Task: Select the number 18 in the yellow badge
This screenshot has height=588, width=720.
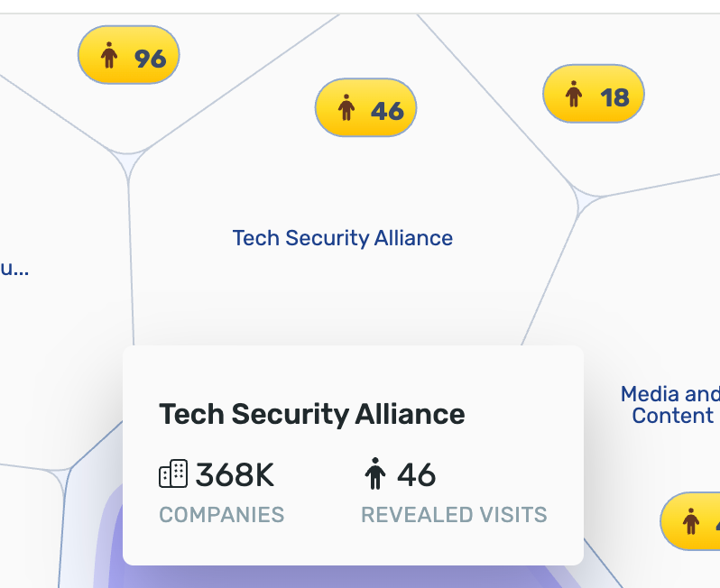Action: coord(614,96)
